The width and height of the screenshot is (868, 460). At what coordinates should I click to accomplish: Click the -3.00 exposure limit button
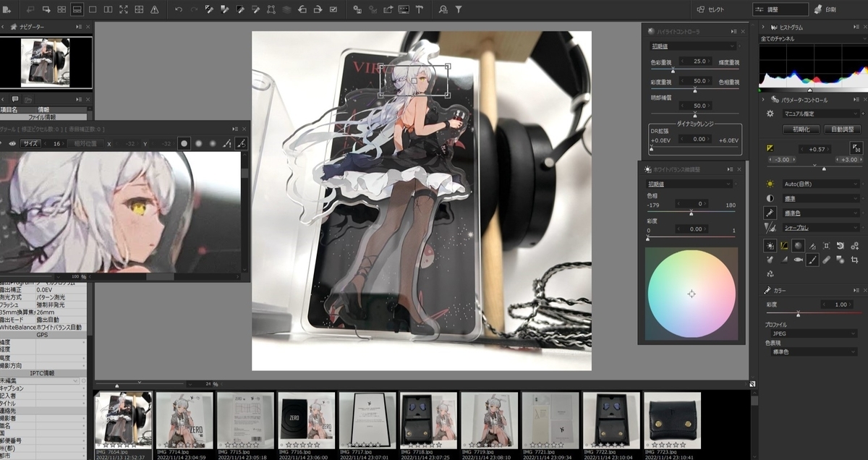[x=783, y=159]
